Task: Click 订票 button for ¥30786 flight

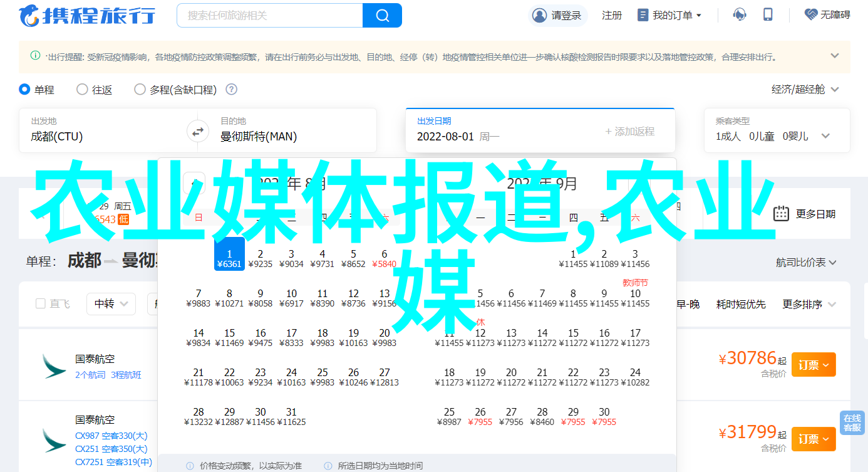Action: [813, 365]
